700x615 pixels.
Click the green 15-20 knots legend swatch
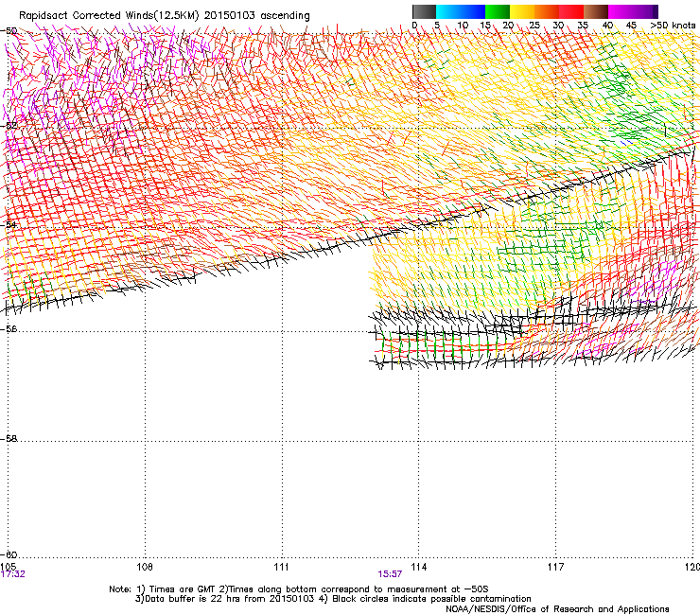point(498,11)
